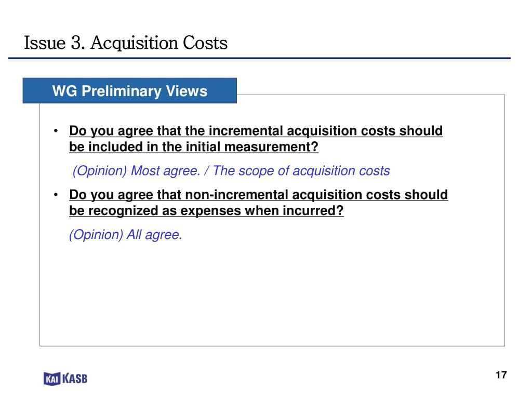Click the first bullet point marker
The height and width of the screenshot is (399, 532).
[56, 131]
